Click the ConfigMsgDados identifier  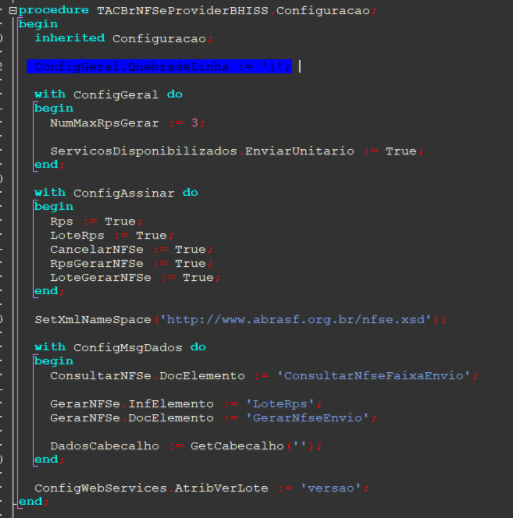pyautogui.click(x=128, y=348)
